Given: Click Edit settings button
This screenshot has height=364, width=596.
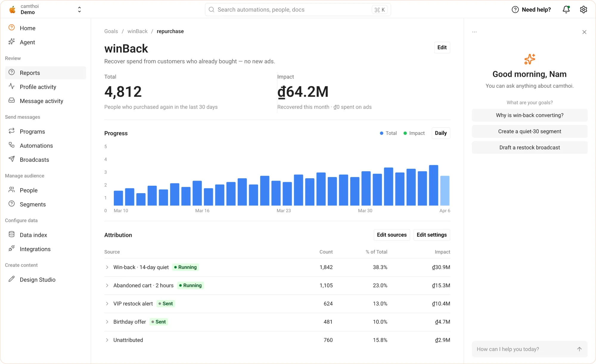Looking at the screenshot, I should (x=432, y=235).
